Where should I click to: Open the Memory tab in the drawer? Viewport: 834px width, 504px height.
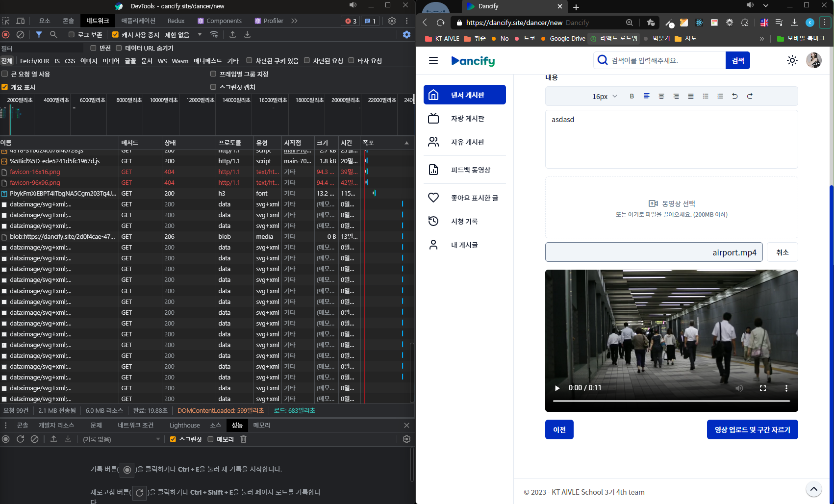pos(262,425)
